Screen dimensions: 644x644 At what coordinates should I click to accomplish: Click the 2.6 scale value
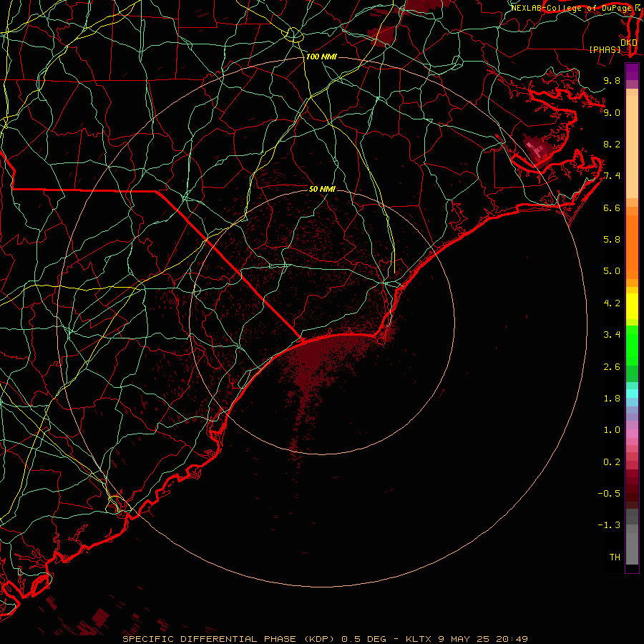[612, 367]
